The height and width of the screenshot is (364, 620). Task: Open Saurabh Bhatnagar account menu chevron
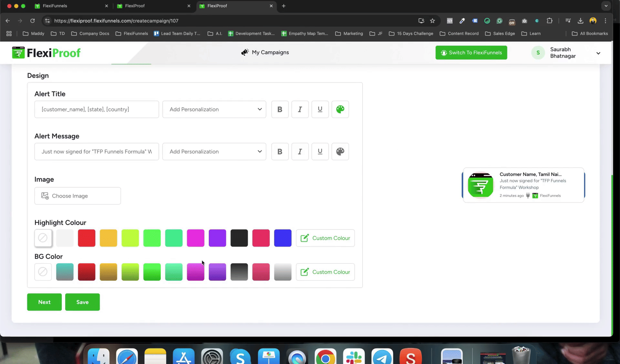click(598, 53)
